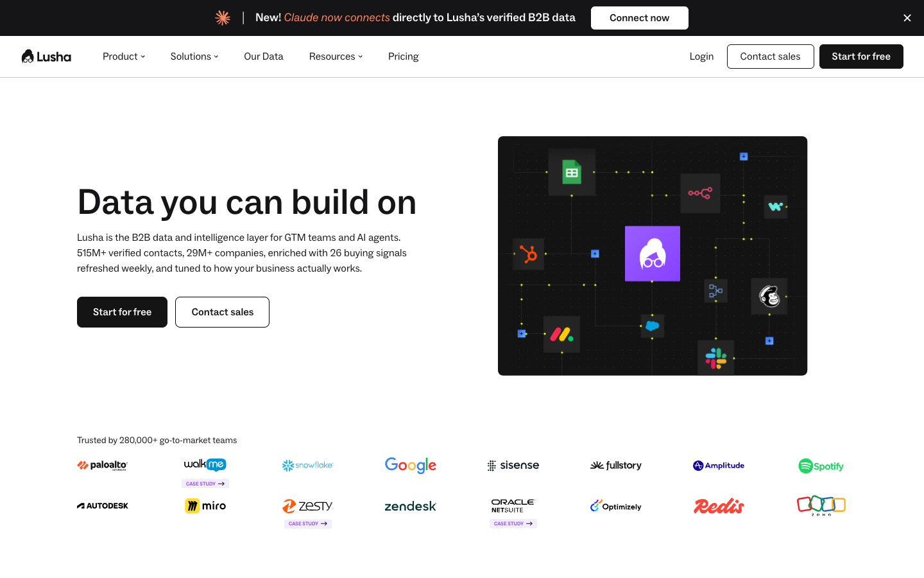Click the Login link

[x=701, y=57]
